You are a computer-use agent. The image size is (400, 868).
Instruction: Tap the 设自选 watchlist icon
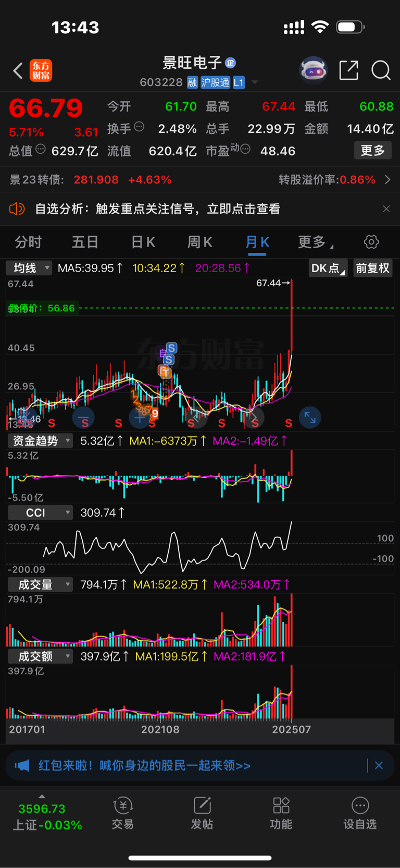click(x=360, y=813)
